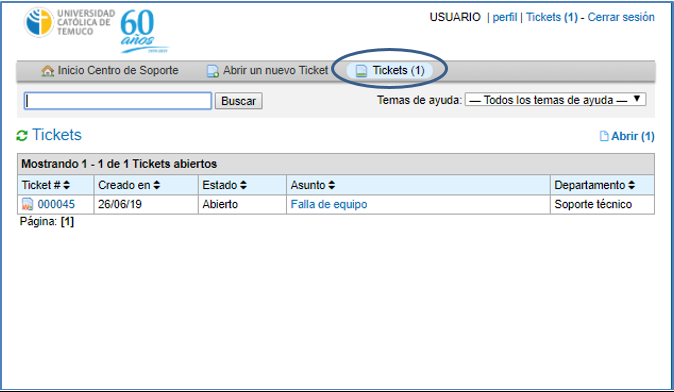The image size is (674, 392).
Task: Click the Mostrando 1 - 1 de 1 caption
Action: pyautogui.click(x=119, y=164)
